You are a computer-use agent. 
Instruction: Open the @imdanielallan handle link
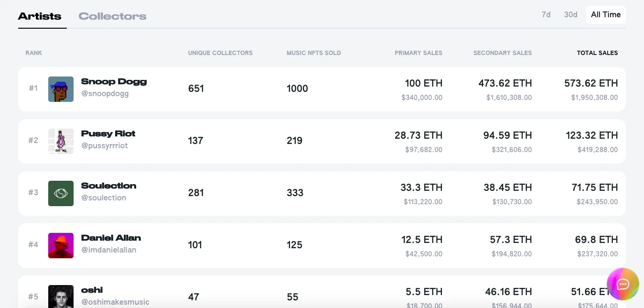[109, 250]
